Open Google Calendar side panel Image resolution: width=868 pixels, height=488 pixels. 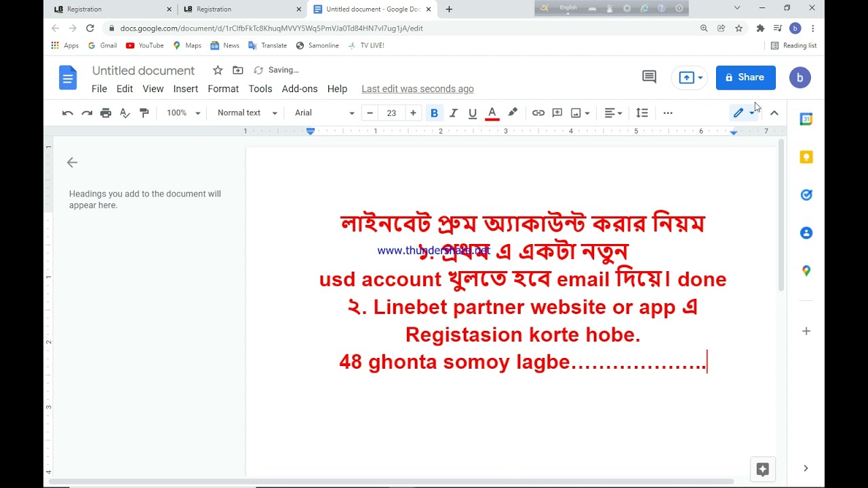pos(806,119)
